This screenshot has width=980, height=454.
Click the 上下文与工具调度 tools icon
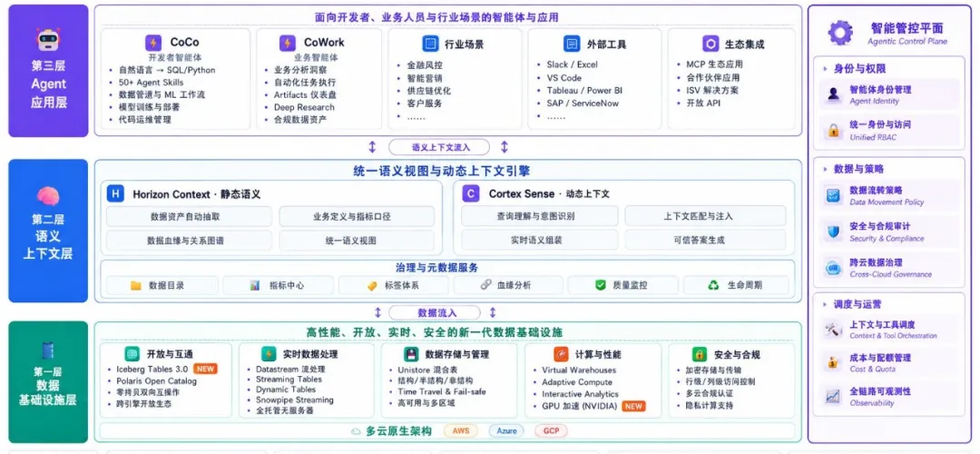click(833, 330)
